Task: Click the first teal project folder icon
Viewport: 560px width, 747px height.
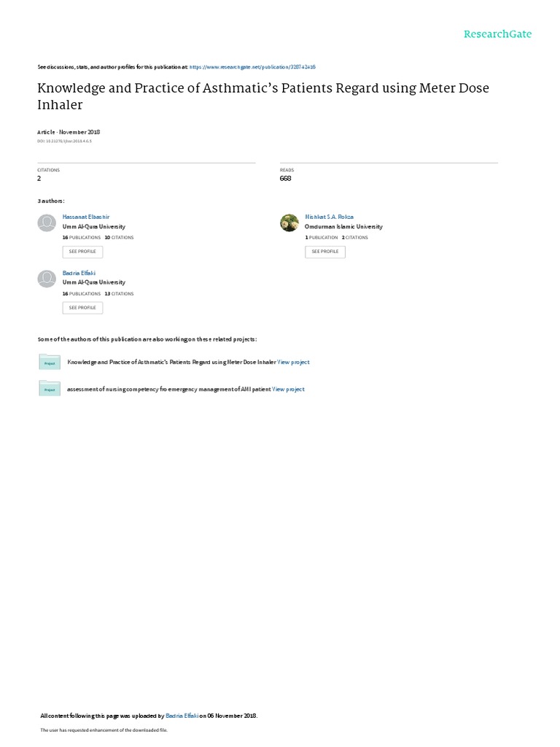Action: pos(50,362)
